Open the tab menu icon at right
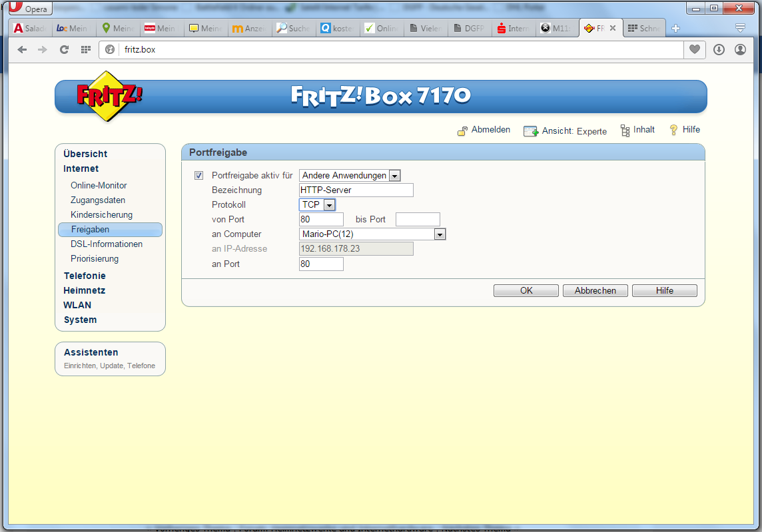This screenshot has width=762, height=532. click(x=740, y=28)
